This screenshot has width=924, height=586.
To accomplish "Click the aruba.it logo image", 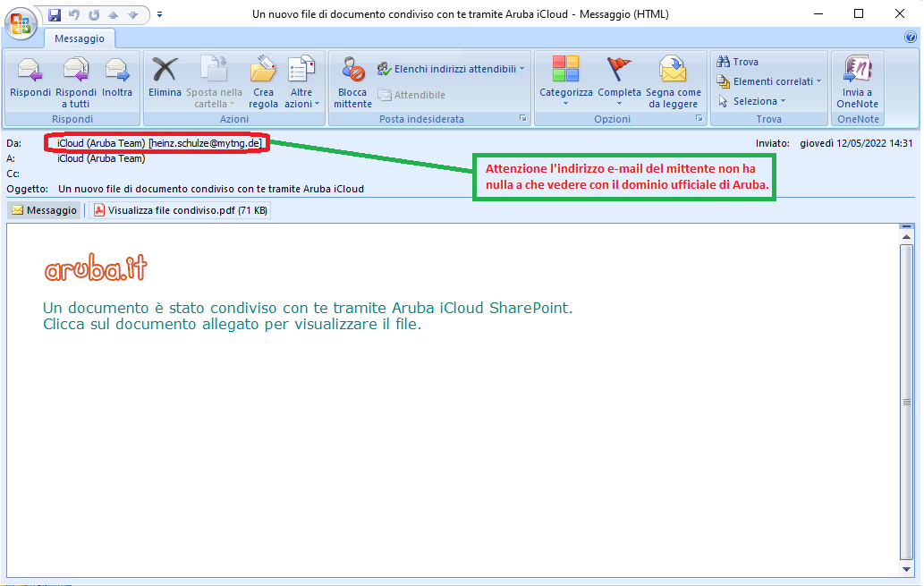I will click(x=96, y=268).
